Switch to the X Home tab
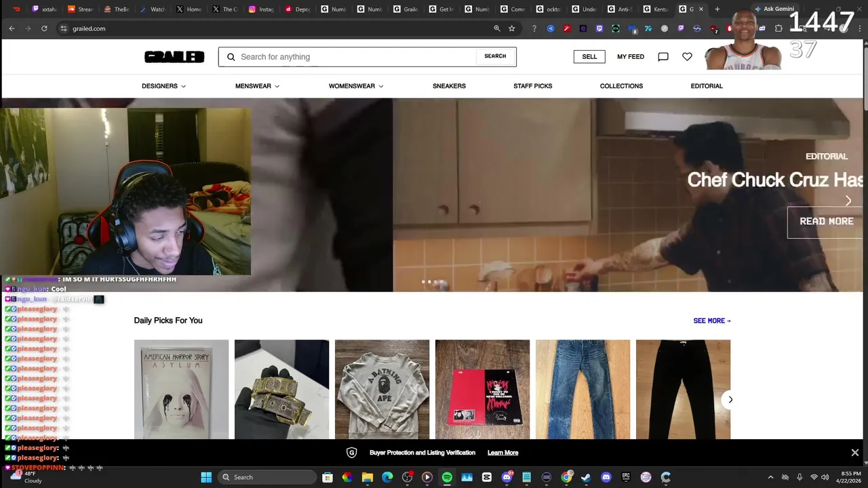The image size is (868, 488). pos(189,9)
